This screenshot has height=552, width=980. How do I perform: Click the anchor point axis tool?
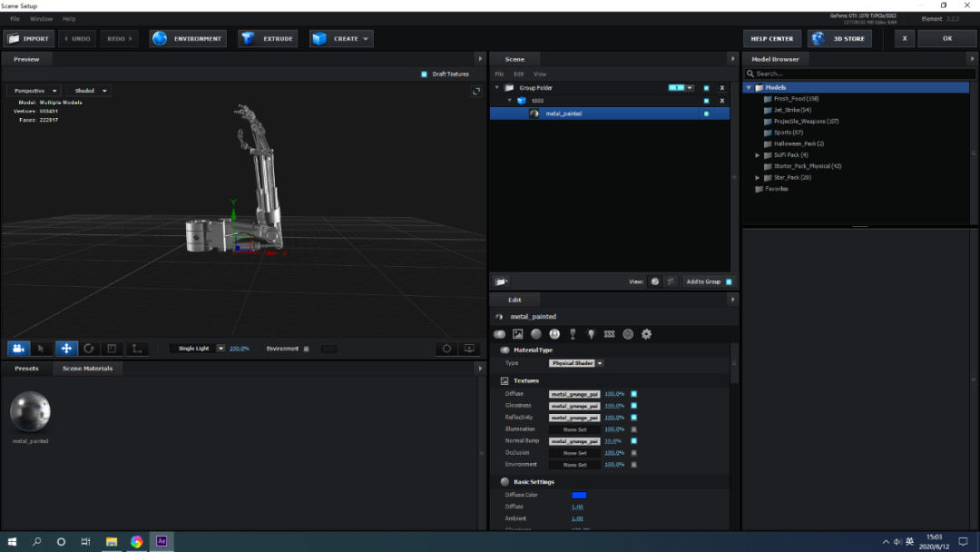[137, 349]
